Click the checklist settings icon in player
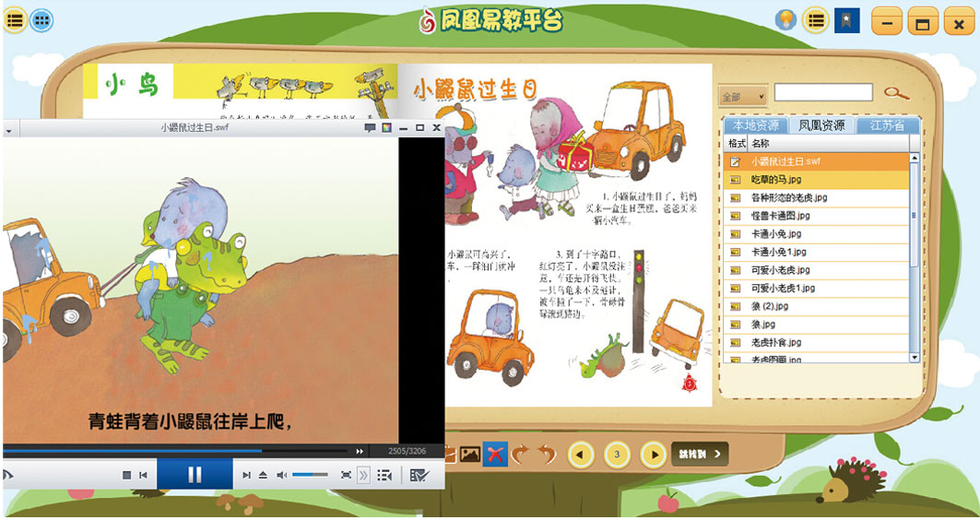 click(419, 476)
